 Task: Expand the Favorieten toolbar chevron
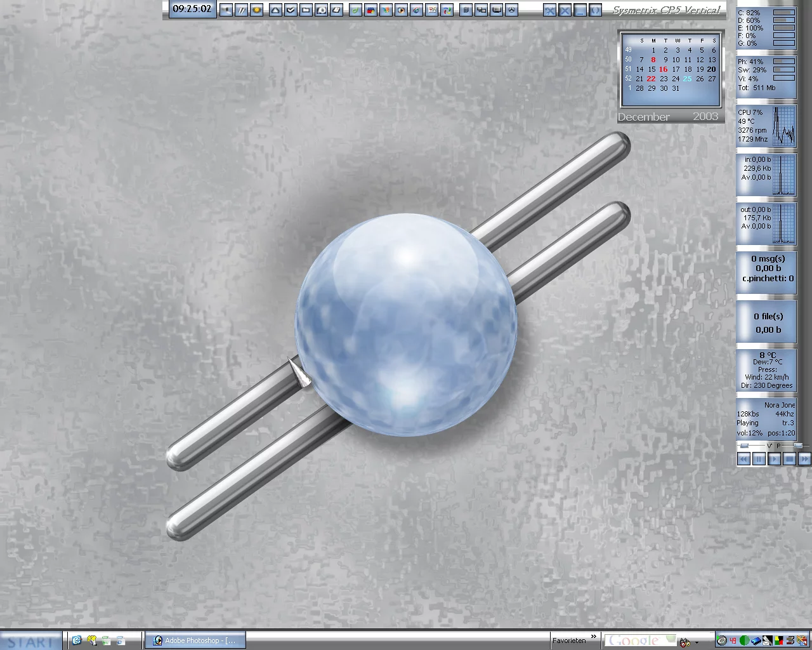(594, 637)
